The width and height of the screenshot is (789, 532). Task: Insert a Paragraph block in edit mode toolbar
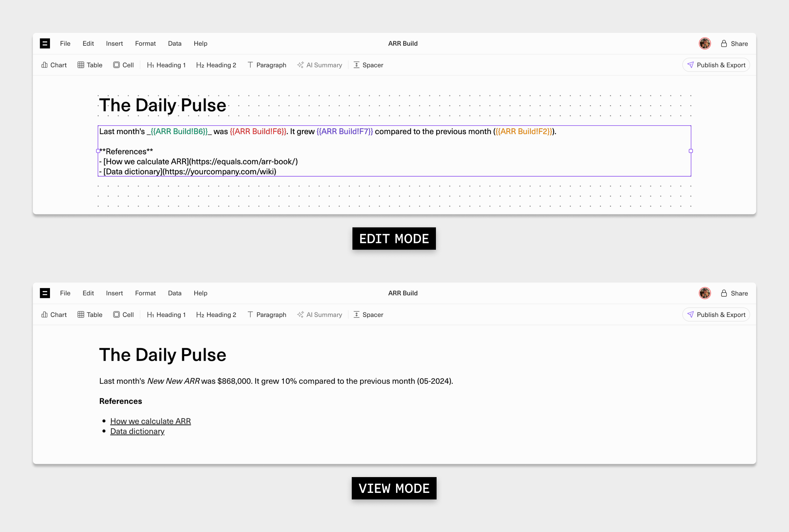[267, 65]
